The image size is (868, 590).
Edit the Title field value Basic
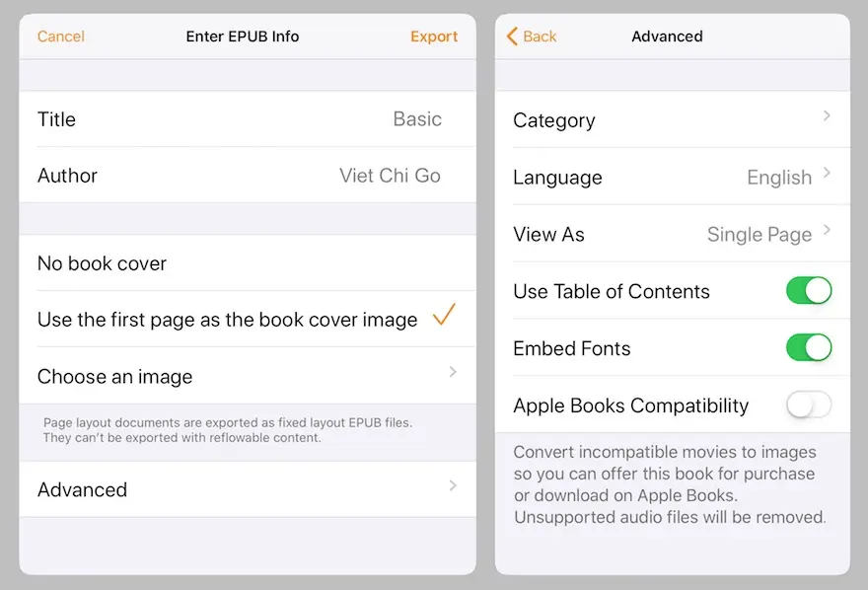pyautogui.click(x=416, y=119)
